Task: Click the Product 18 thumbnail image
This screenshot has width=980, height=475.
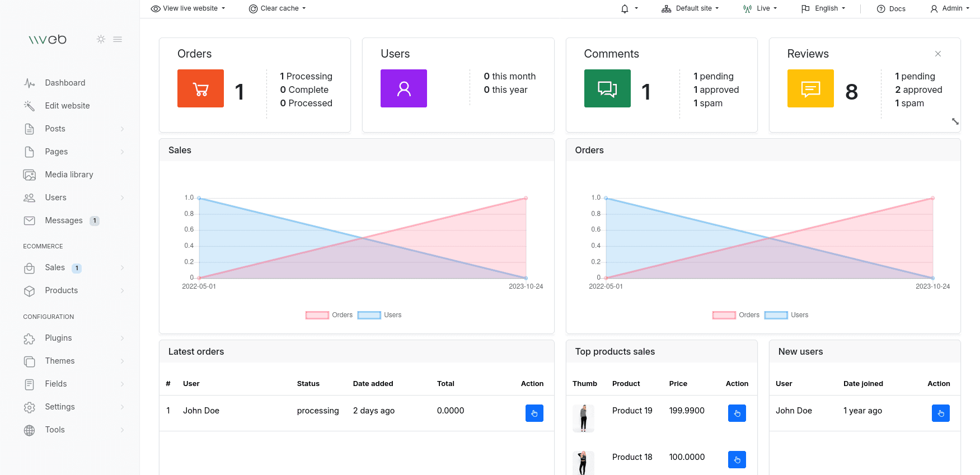Action: point(583,463)
